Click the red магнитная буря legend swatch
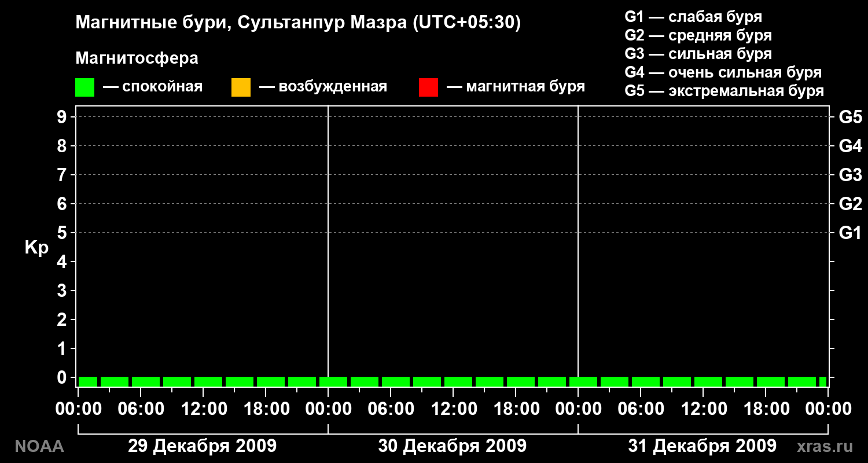 pyautogui.click(x=428, y=87)
